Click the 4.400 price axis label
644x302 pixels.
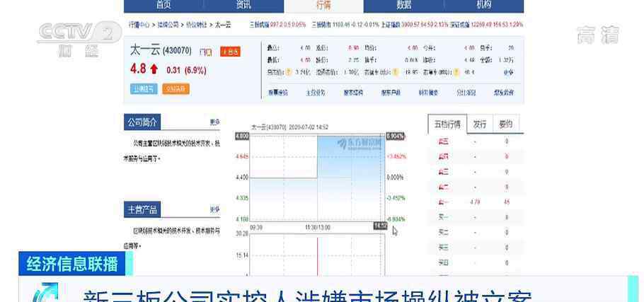(x=242, y=178)
